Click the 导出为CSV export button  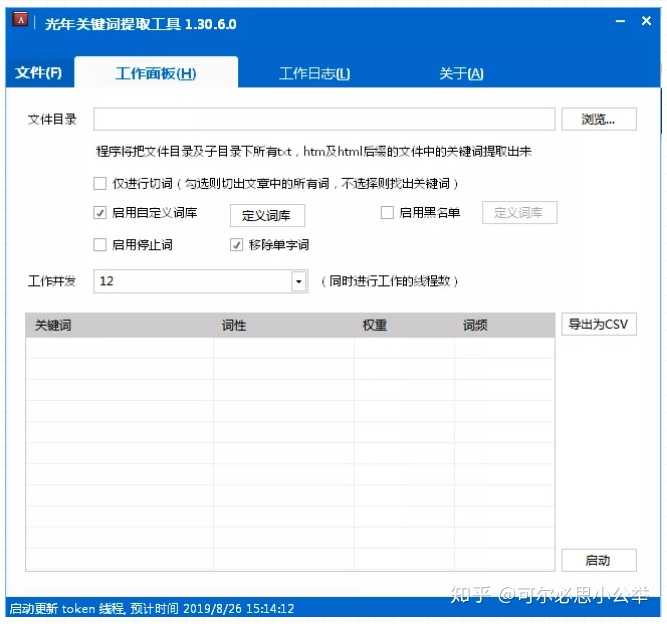click(x=599, y=325)
